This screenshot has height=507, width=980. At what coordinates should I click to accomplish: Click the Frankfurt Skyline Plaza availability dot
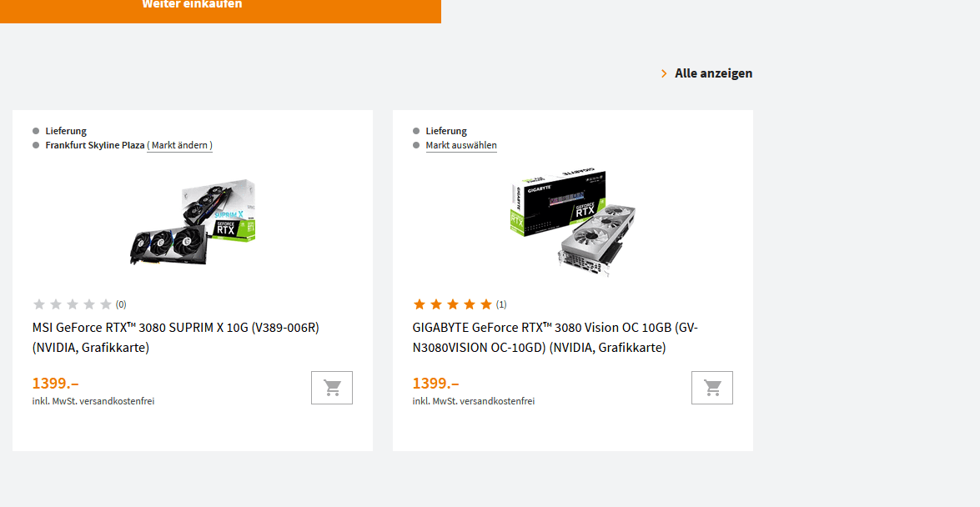click(x=36, y=145)
